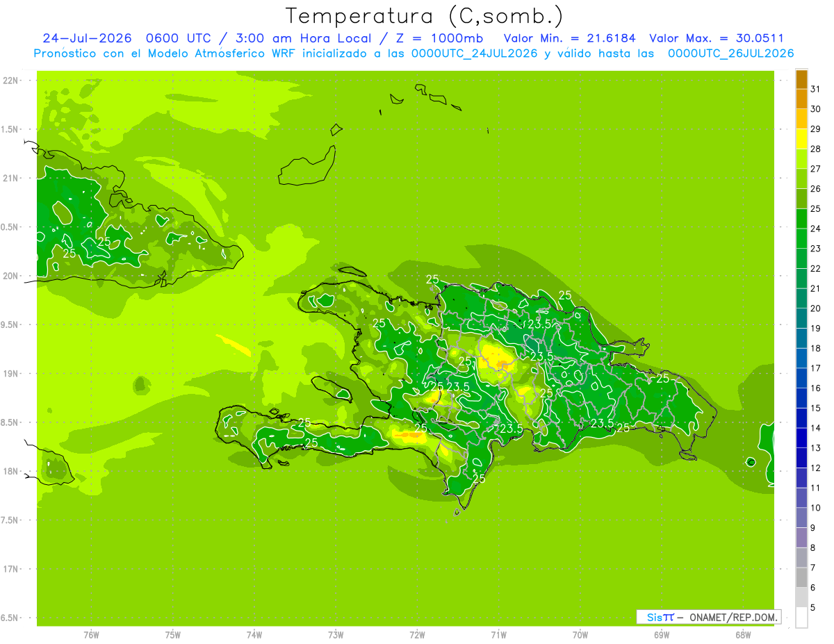Viewport: 834px width, 644px height.
Task: Click the orange hot spot on southern Haiti coast
Action: (409, 436)
